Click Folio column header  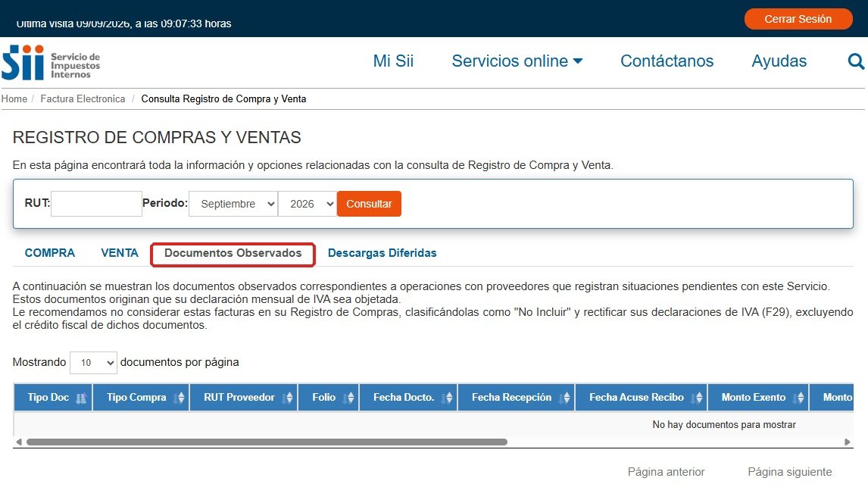click(x=329, y=397)
